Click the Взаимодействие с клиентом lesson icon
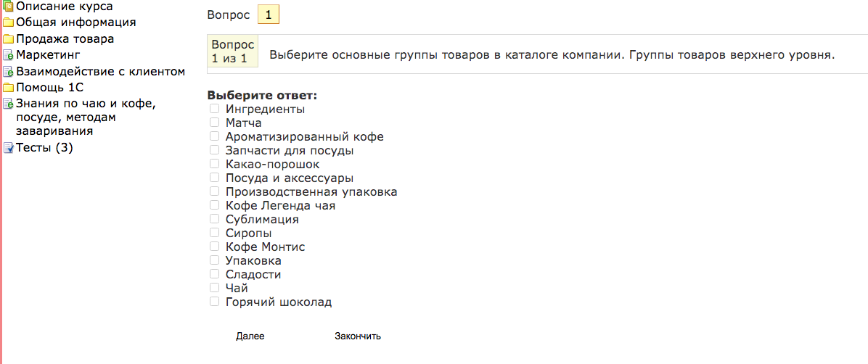This screenshot has height=364, width=868. pyautogui.click(x=8, y=72)
